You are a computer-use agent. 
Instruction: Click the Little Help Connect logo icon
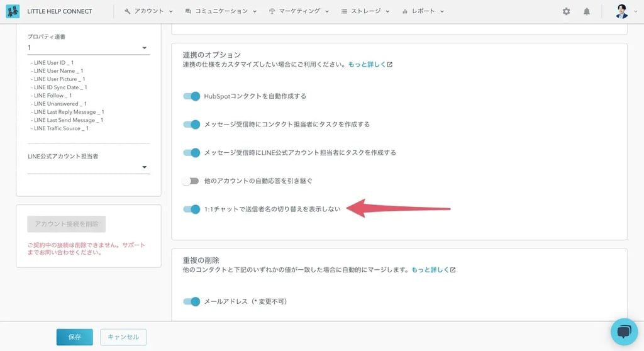point(13,11)
